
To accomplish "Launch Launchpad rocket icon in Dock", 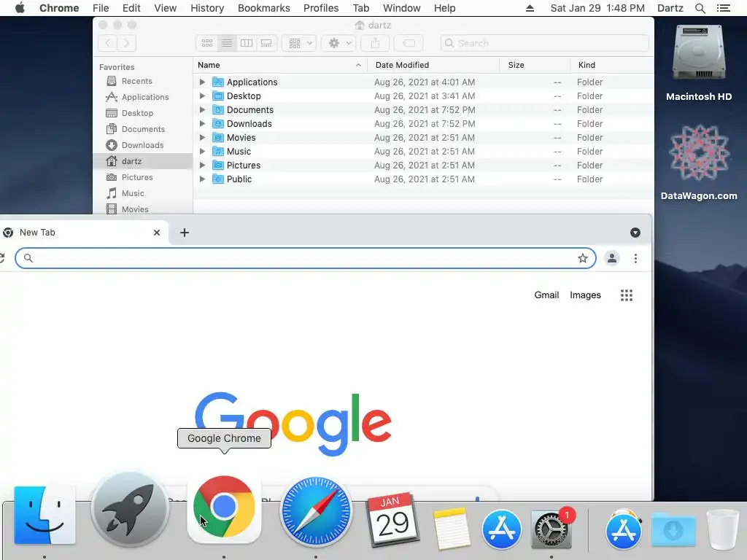I will pyautogui.click(x=130, y=508).
